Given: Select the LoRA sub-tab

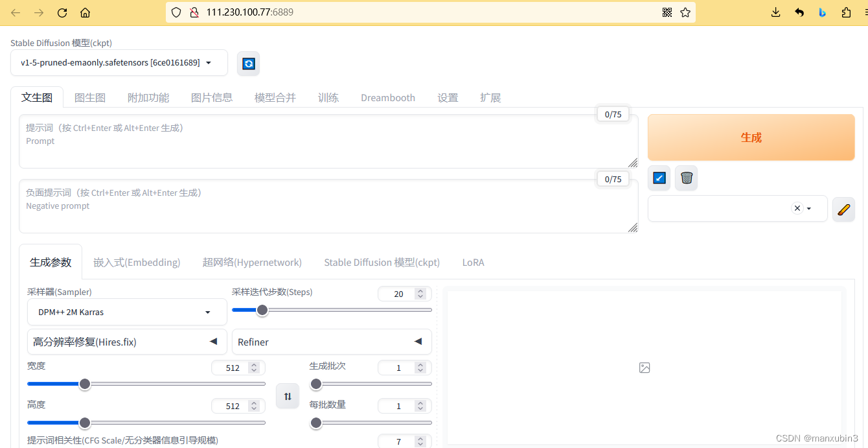Looking at the screenshot, I should pos(473,263).
